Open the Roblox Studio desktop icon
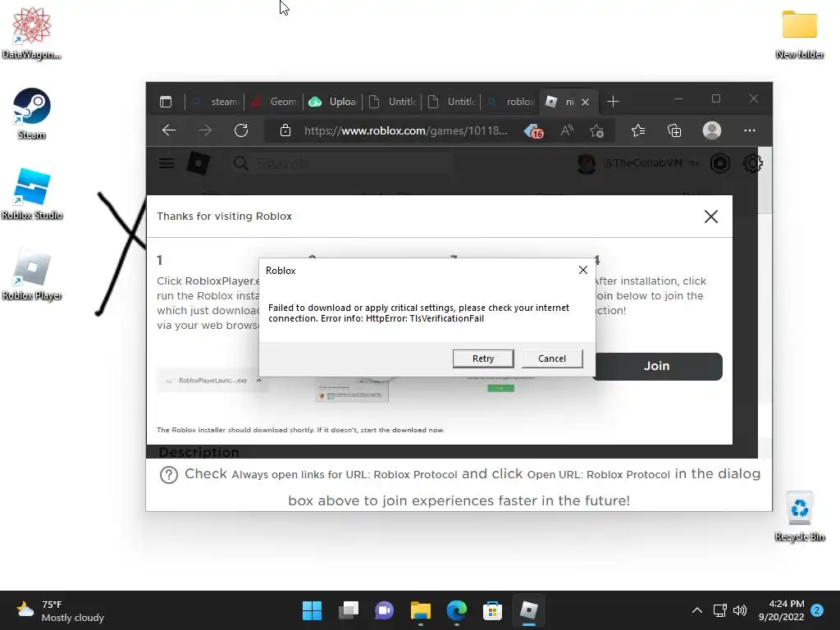 [x=32, y=194]
